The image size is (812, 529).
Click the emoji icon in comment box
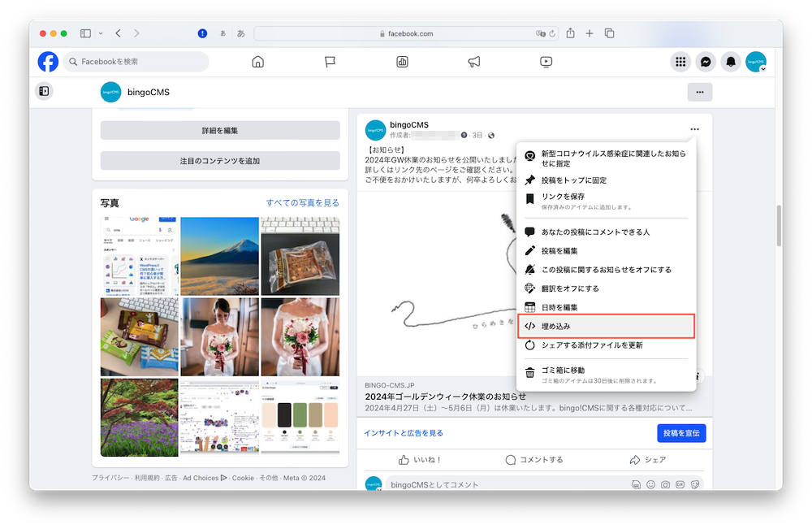point(651,485)
